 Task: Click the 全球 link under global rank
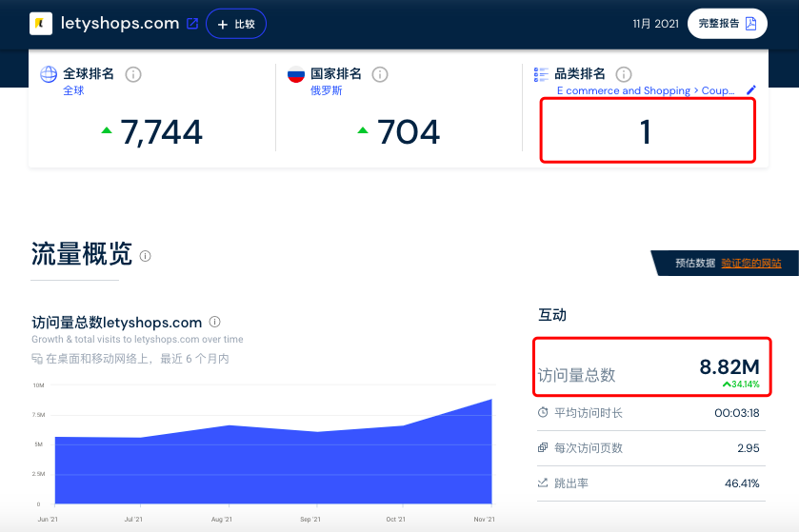(x=73, y=90)
